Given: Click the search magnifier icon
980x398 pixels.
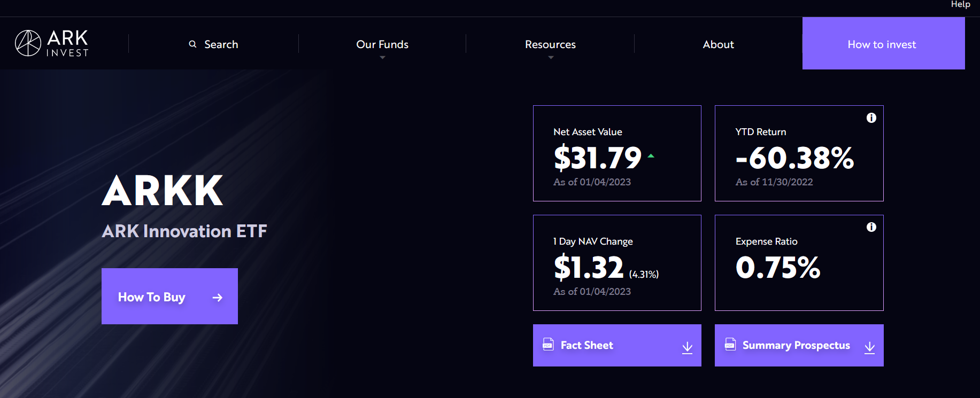Looking at the screenshot, I should point(193,44).
